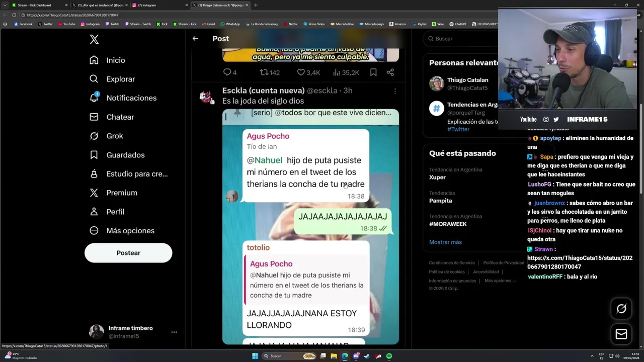
Task: Click the share icon on the post
Action: tap(390, 72)
